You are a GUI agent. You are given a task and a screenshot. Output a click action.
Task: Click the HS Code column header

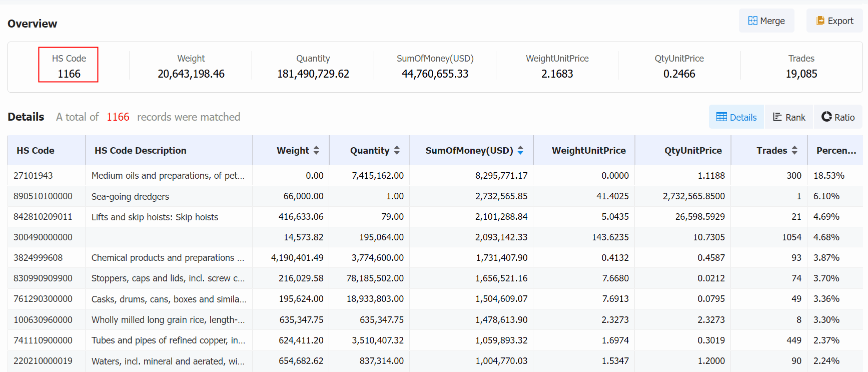click(47, 150)
